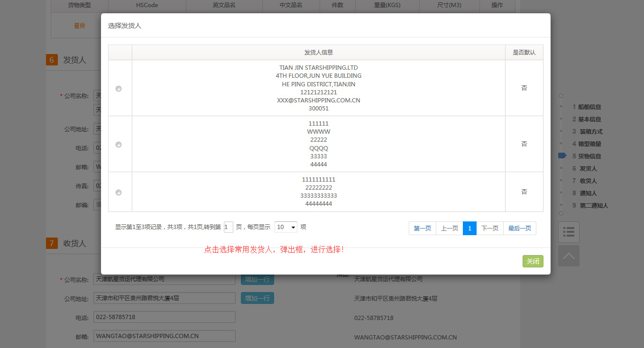The image size is (644, 348).
Task: Click the 是否默认 column header
Action: tap(524, 53)
